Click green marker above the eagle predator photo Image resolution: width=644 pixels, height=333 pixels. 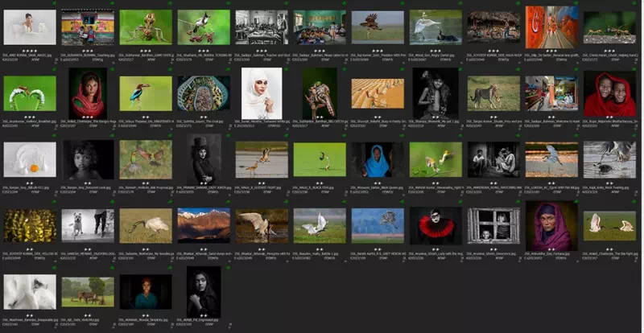(x=402, y=3)
